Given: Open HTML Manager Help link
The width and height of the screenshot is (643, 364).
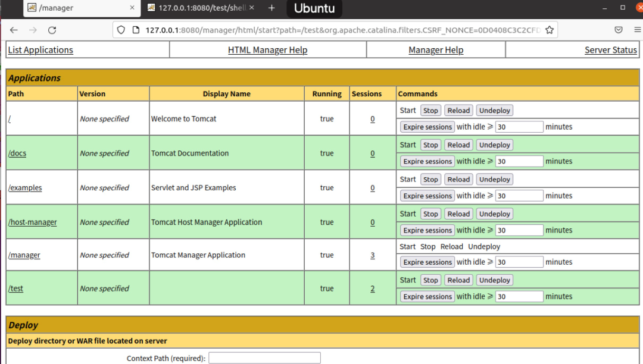Looking at the screenshot, I should click(267, 50).
